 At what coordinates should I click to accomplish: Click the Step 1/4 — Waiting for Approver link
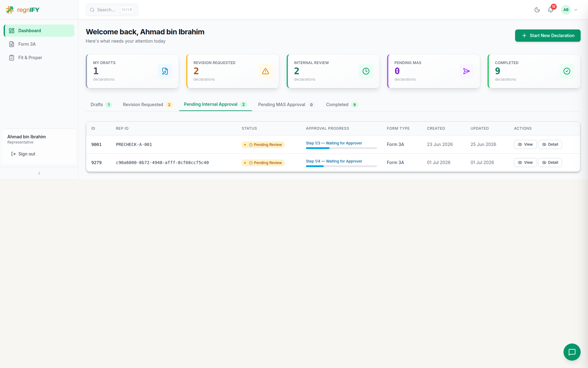click(x=334, y=161)
